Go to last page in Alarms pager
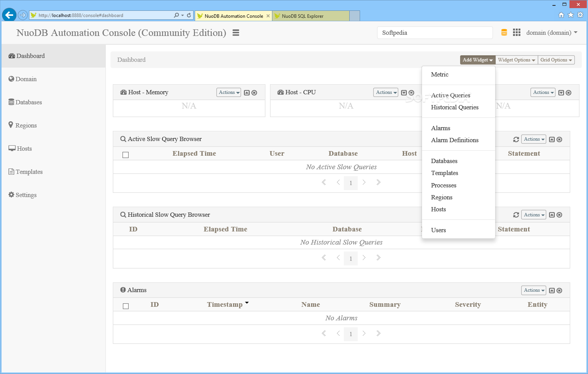The width and height of the screenshot is (588, 374). click(378, 333)
